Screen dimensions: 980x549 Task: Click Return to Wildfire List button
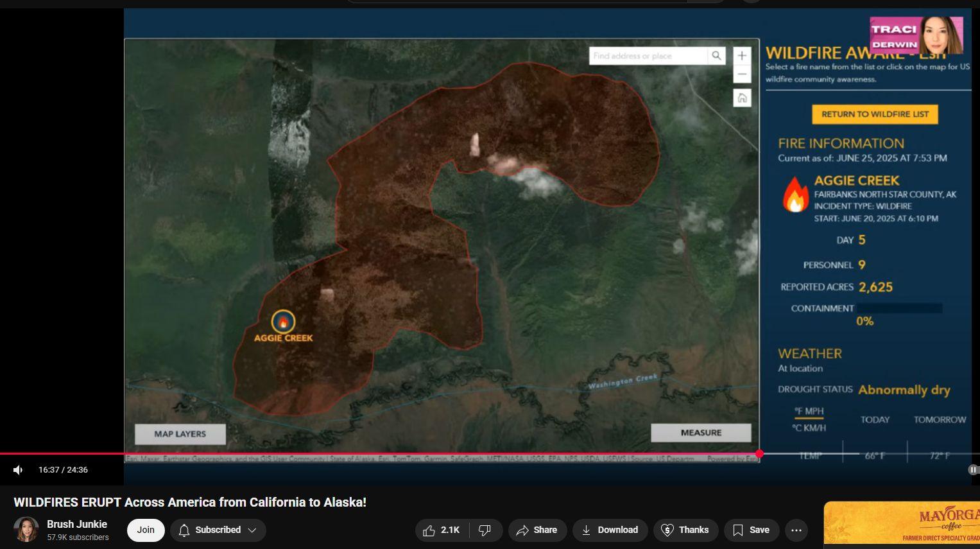click(x=875, y=114)
